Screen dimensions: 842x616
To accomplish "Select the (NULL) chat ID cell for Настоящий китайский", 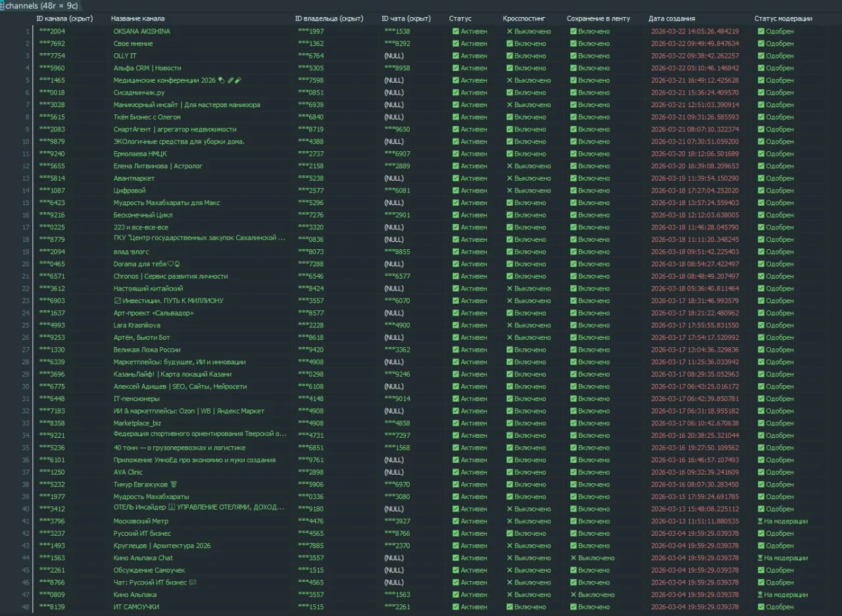I will pos(393,289).
